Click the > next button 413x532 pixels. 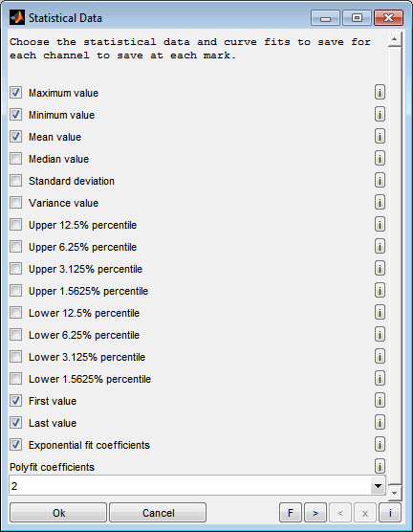click(x=315, y=513)
